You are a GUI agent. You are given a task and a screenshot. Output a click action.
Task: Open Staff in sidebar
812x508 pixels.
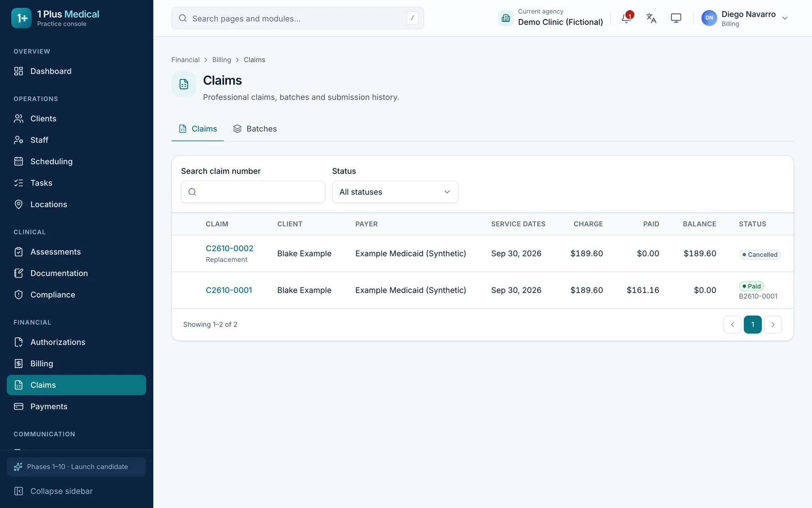[76, 140]
